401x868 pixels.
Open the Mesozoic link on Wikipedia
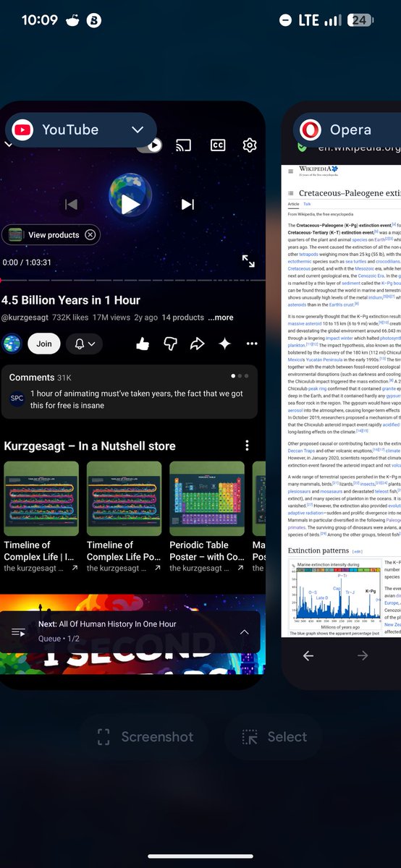366,269
